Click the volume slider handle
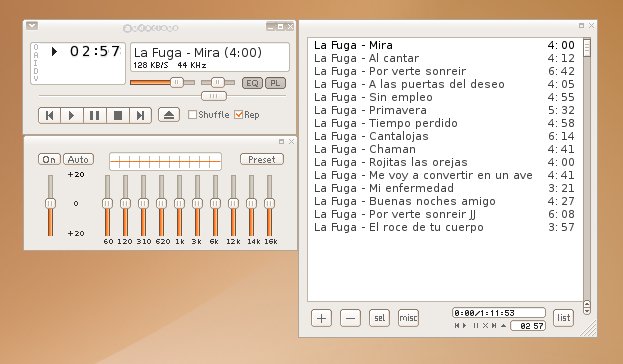 (x=177, y=83)
